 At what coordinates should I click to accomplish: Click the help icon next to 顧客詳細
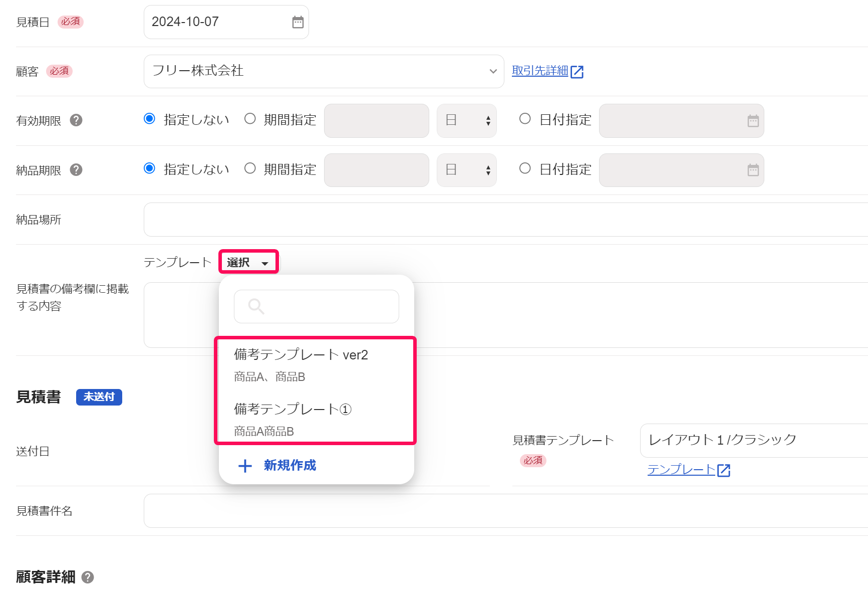[88, 577]
